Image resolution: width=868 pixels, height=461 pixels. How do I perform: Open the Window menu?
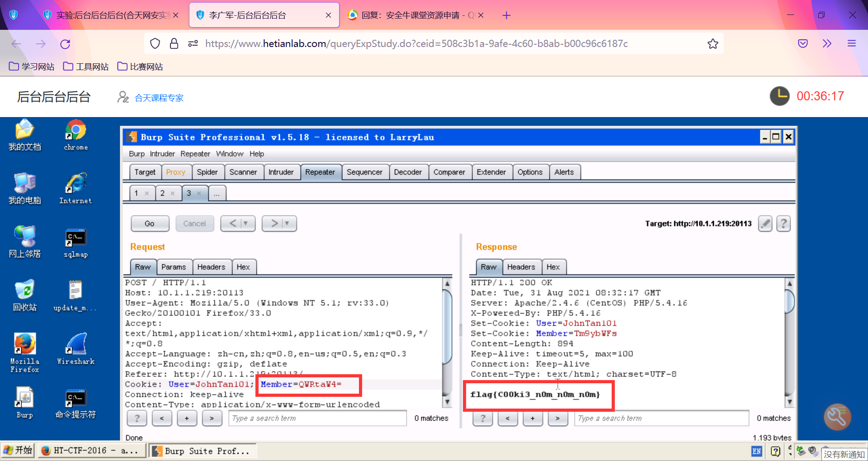pos(230,154)
